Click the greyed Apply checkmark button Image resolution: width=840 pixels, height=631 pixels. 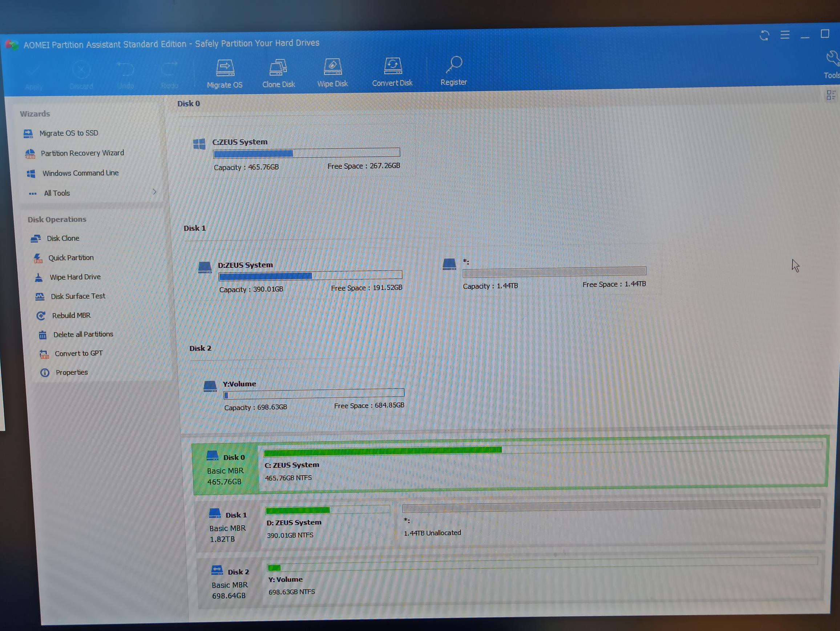click(x=34, y=78)
